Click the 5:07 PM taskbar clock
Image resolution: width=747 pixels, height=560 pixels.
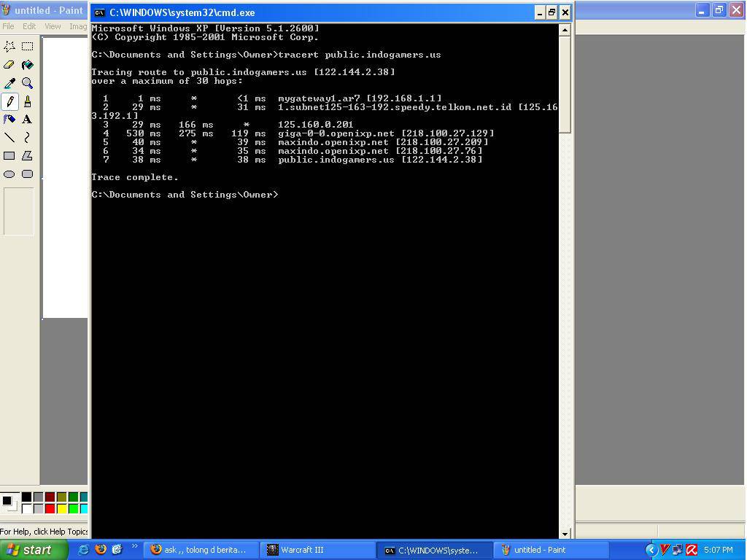pyautogui.click(x=718, y=550)
